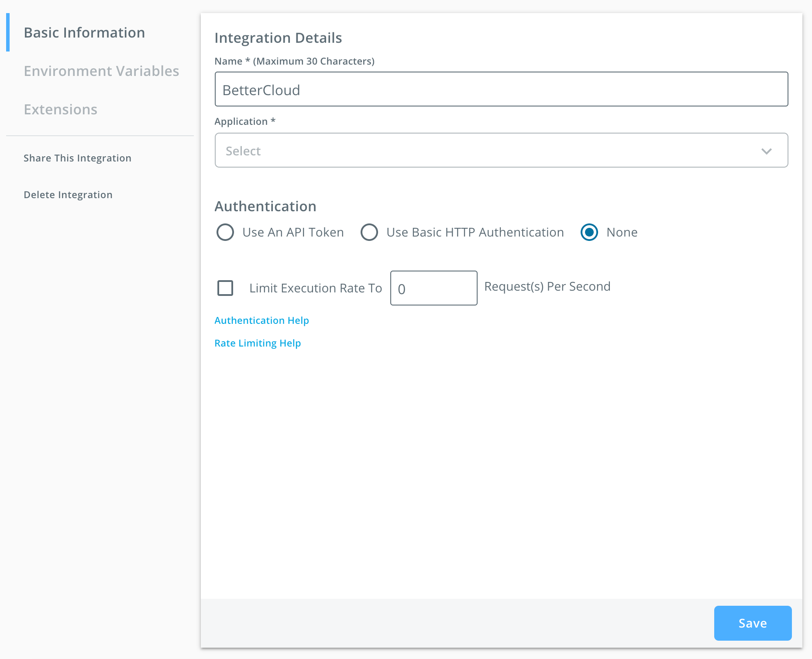Choose Use Basic HTTP Authentication
Viewport: 812px width, 659px height.
click(x=370, y=232)
